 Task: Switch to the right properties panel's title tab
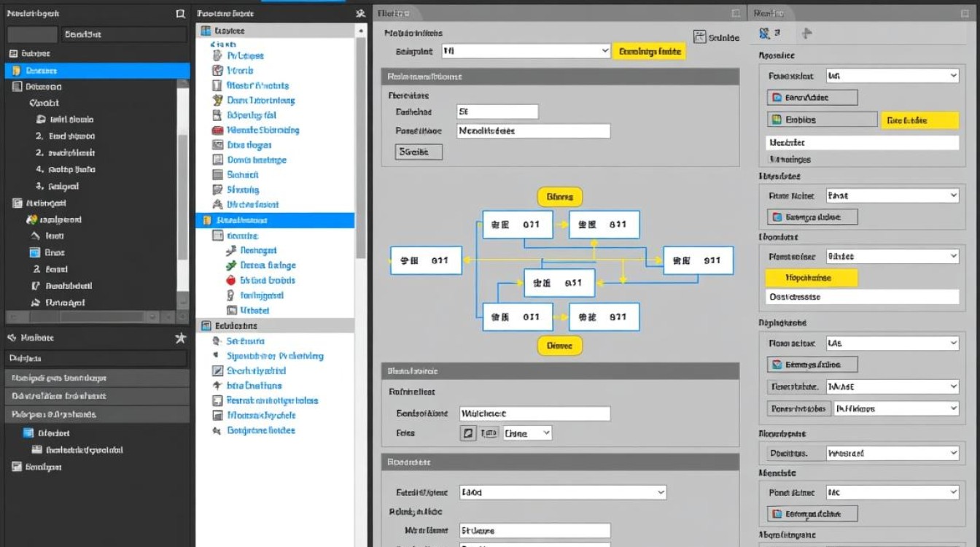point(769,14)
